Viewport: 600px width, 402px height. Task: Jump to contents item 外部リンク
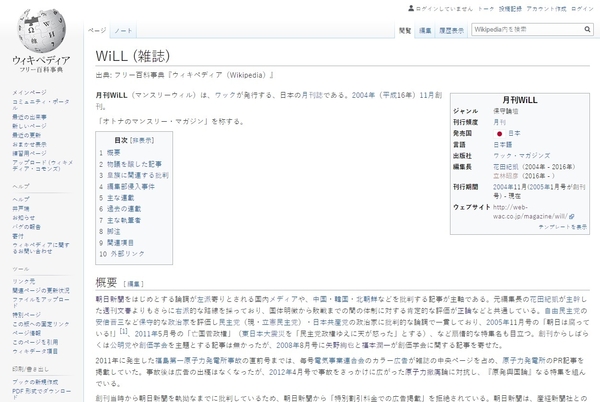(122, 254)
